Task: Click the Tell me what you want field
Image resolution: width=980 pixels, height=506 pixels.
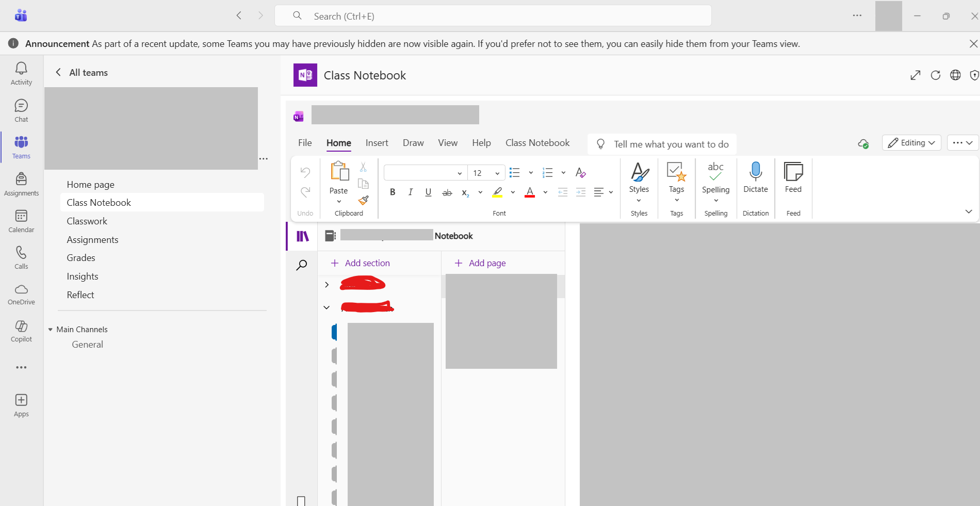Action: click(x=662, y=144)
